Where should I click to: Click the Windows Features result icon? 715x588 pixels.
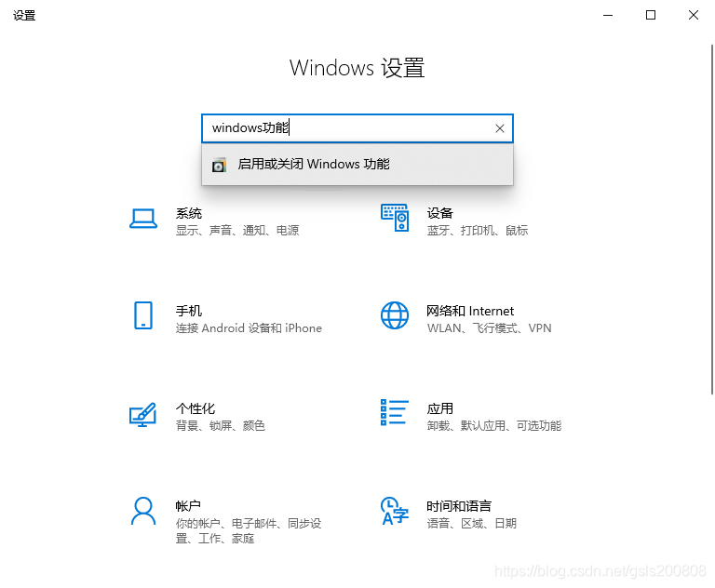pyautogui.click(x=219, y=165)
